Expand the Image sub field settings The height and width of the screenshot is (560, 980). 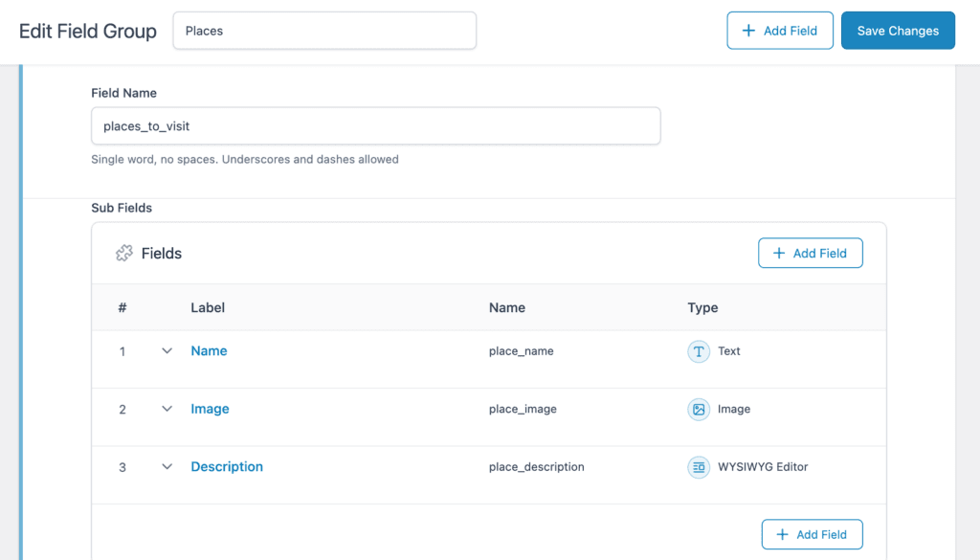167,409
